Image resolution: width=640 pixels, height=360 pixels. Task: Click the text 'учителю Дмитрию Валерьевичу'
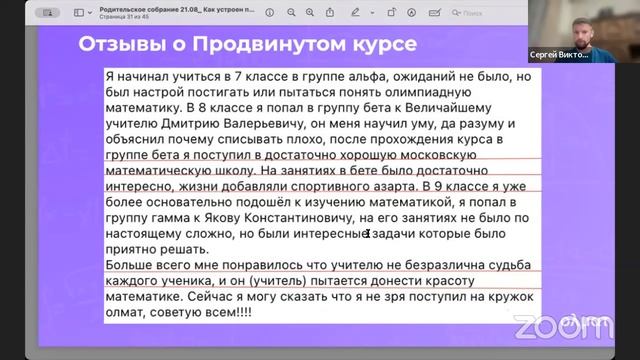click(x=205, y=124)
